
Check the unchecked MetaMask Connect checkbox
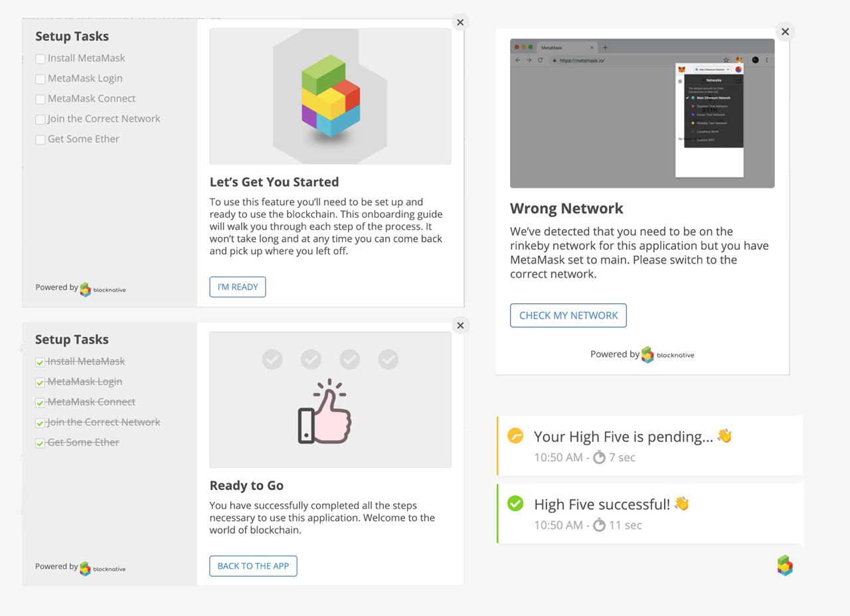tap(40, 100)
